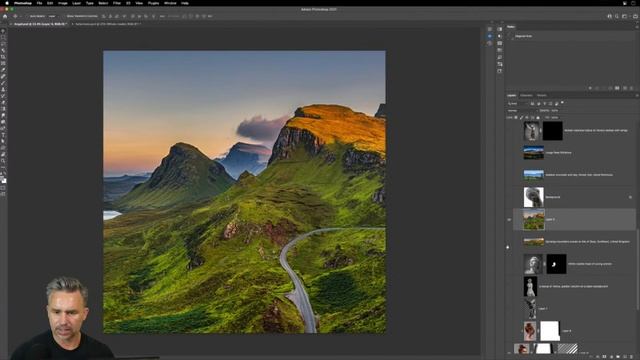Select the Rectangular Marquee tool
Screen dimensions: 640x360
3,38
